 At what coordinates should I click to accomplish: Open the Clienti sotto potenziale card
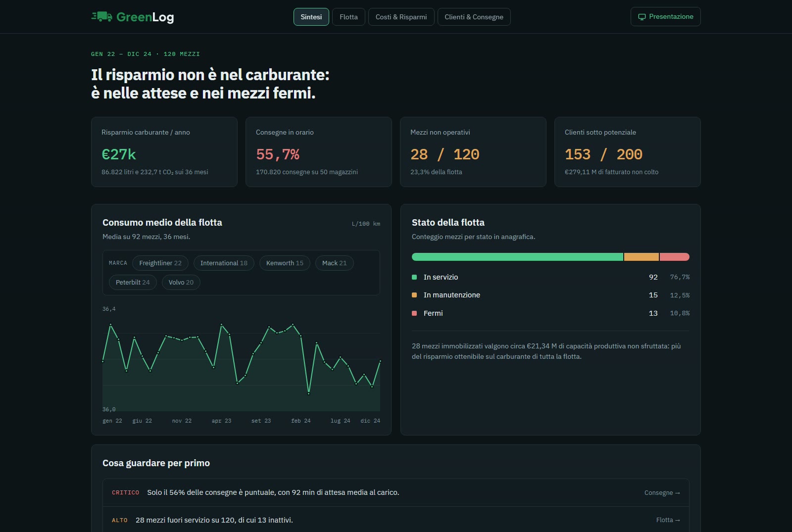pyautogui.click(x=628, y=152)
